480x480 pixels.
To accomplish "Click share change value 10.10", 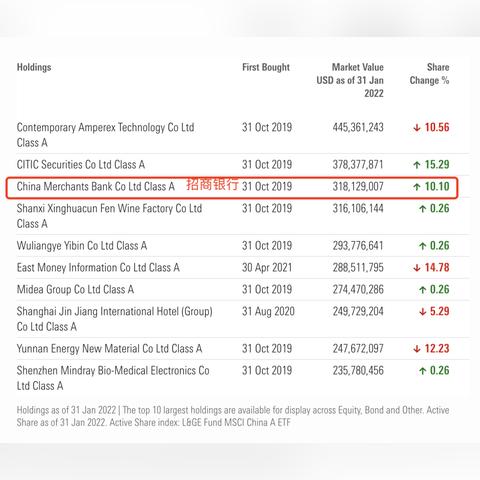I will (x=437, y=187).
